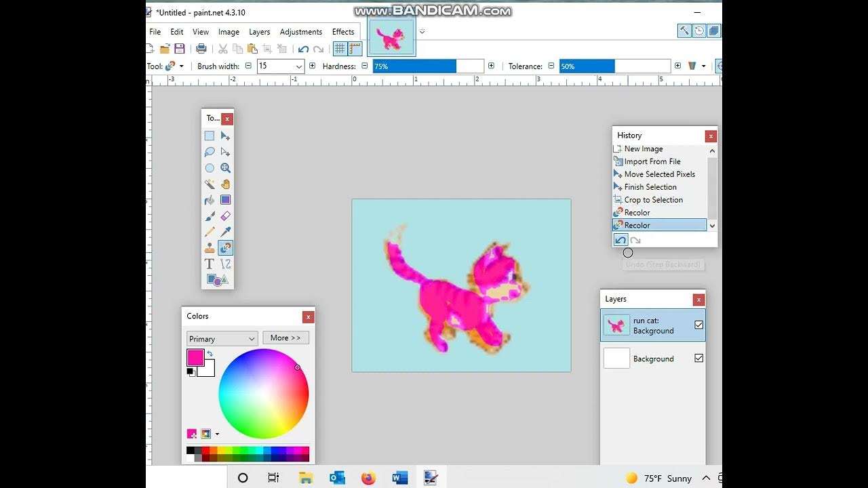This screenshot has height=488, width=868.
Task: Toggle Layers window icon at top right
Action: pos(714,30)
